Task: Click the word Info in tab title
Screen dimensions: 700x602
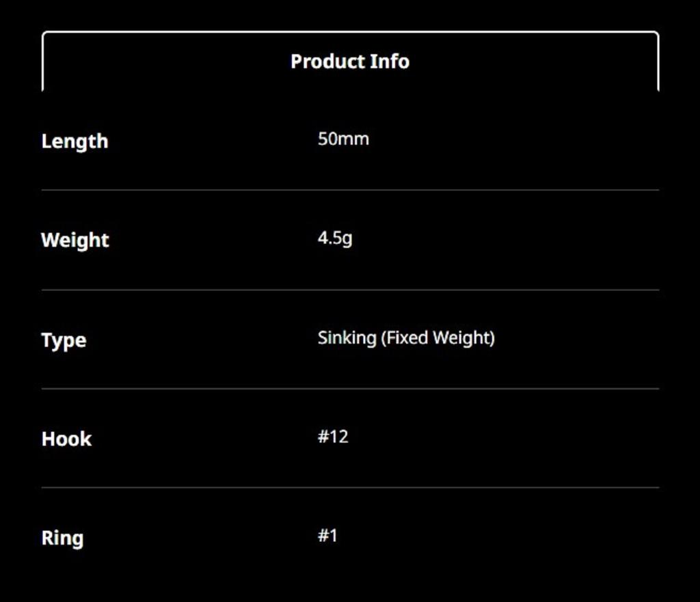Action: (x=390, y=61)
